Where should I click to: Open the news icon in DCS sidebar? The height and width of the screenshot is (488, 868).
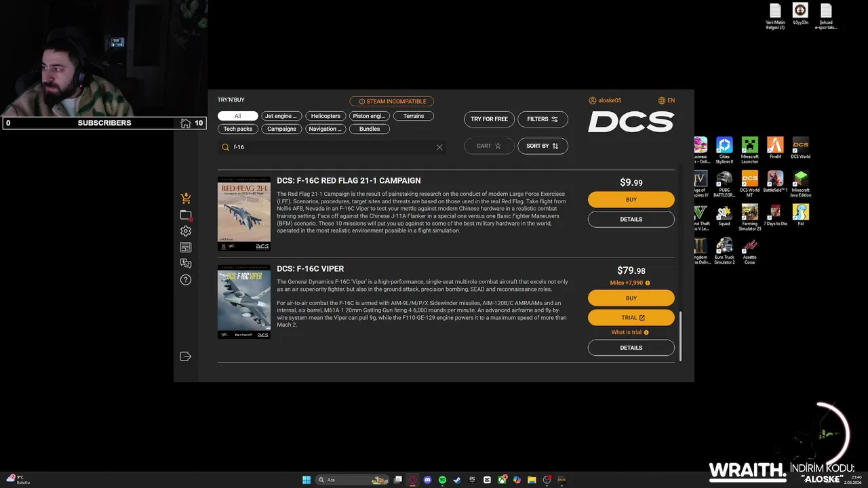pos(186,247)
